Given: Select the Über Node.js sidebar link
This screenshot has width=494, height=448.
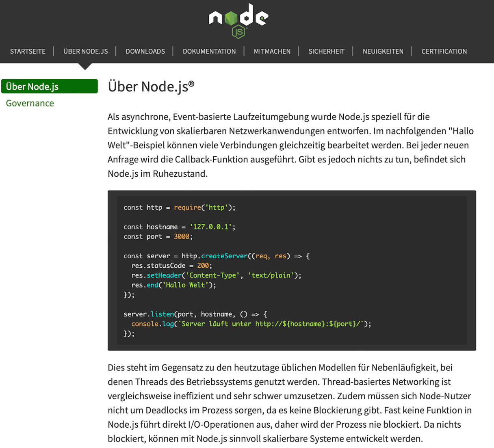Looking at the screenshot, I should pos(50,86).
